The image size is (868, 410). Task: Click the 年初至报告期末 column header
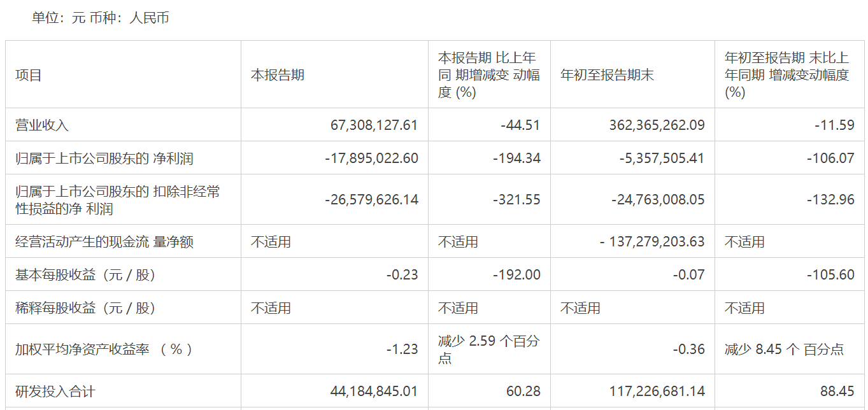click(607, 75)
